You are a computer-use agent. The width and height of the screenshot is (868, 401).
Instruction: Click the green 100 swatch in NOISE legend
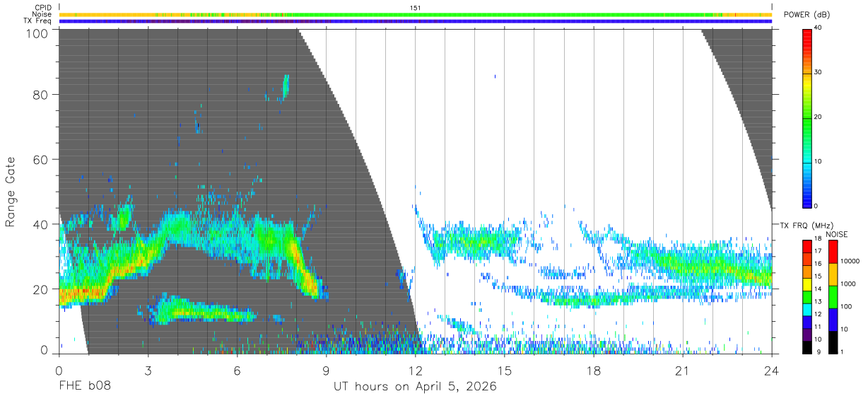tap(832, 296)
